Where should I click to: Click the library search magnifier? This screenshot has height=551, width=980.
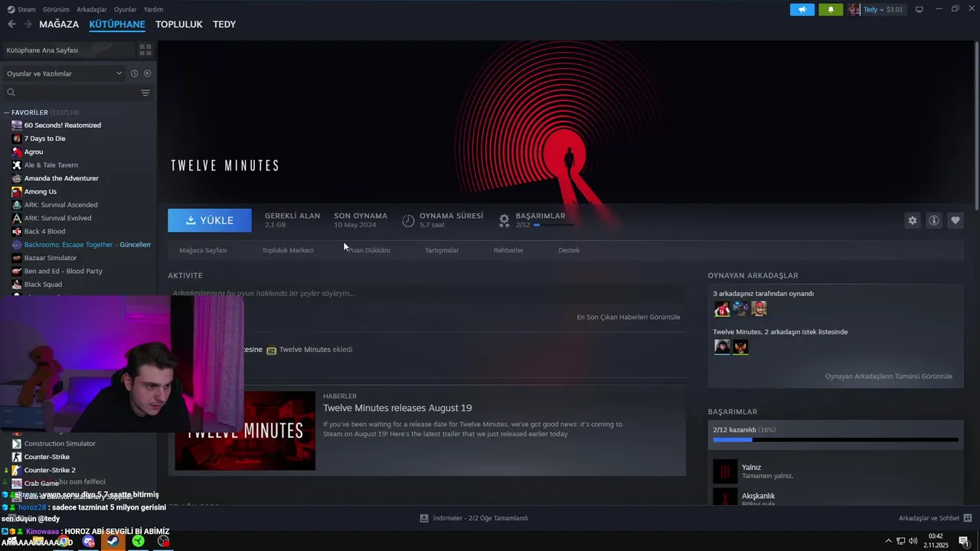tap(11, 93)
